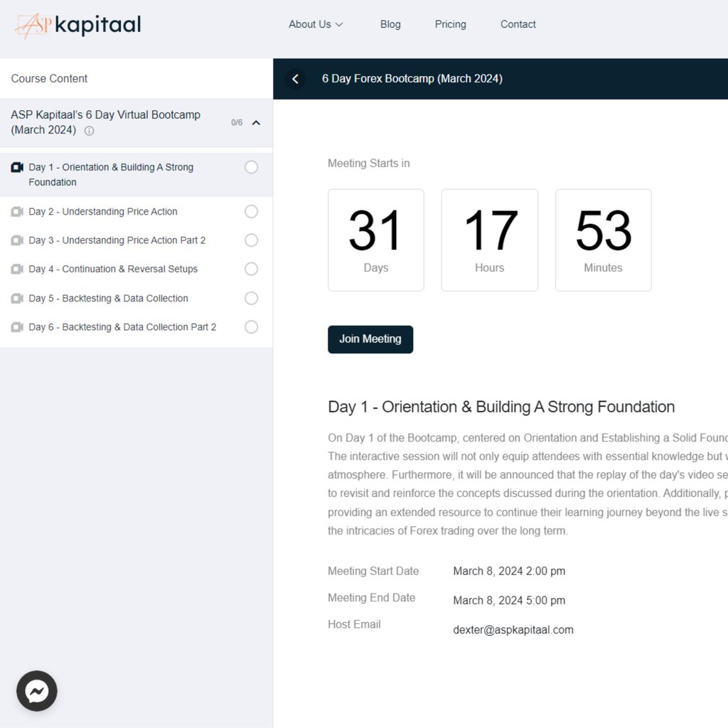Click the Day 4 video camera icon
The image size is (728, 728).
click(17, 269)
